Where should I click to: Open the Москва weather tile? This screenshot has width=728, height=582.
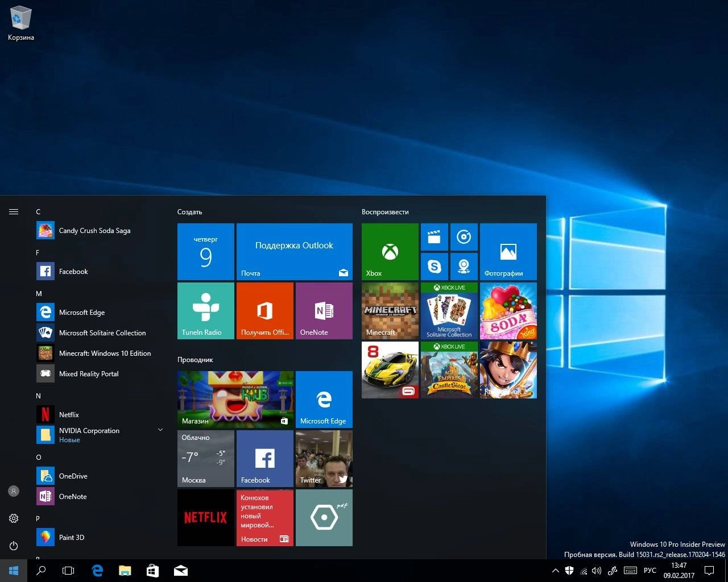click(x=206, y=459)
